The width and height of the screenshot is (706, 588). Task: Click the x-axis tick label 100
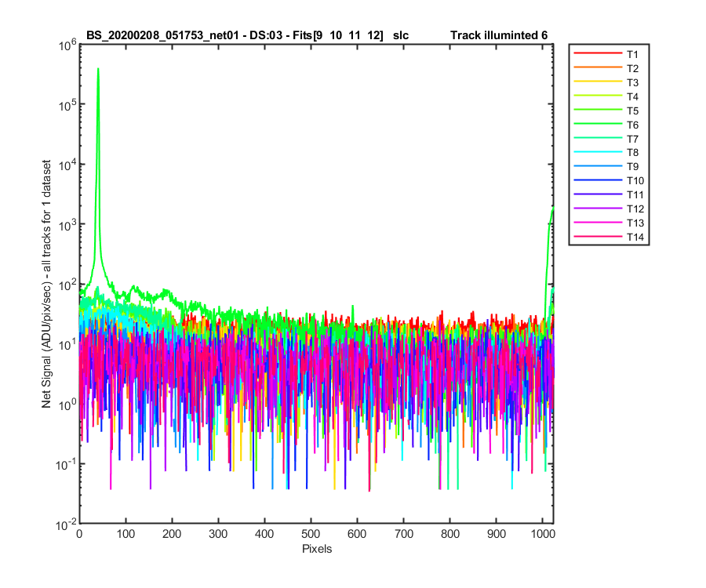[126, 534]
